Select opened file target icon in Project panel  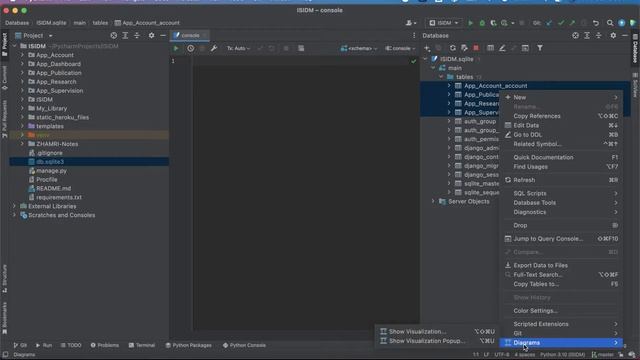113,36
